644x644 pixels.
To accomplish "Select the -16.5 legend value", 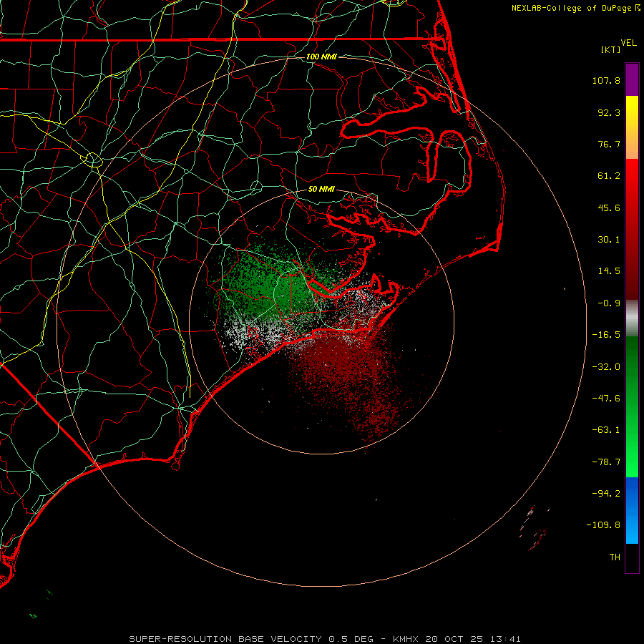I will tap(606, 335).
